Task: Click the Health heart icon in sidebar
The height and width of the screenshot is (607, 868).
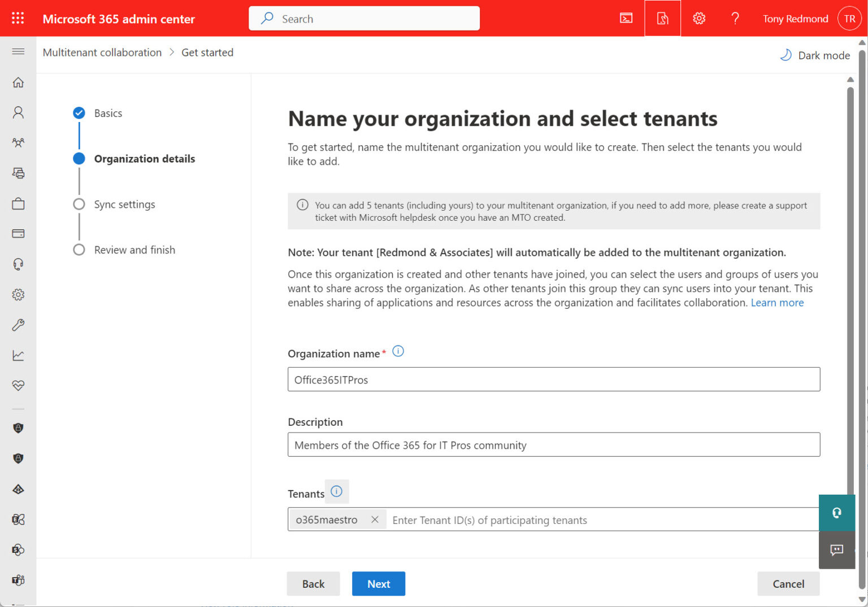Action: pos(18,386)
